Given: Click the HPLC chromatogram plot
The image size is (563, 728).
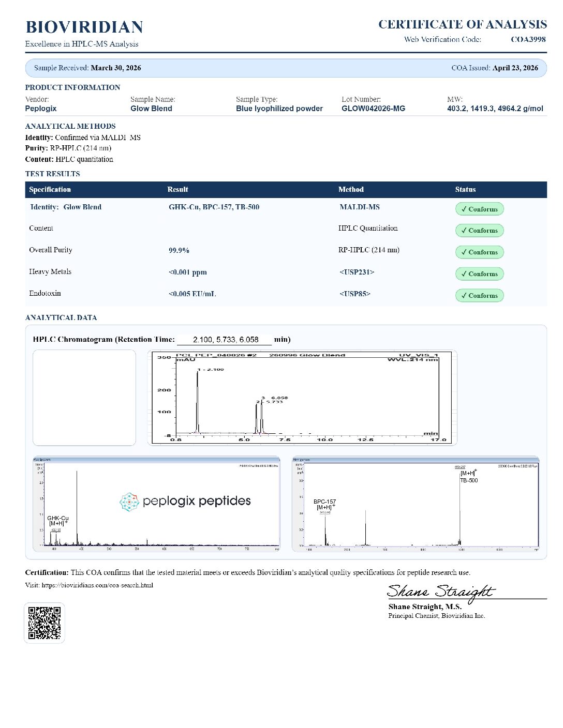Looking at the screenshot, I should point(302,398).
